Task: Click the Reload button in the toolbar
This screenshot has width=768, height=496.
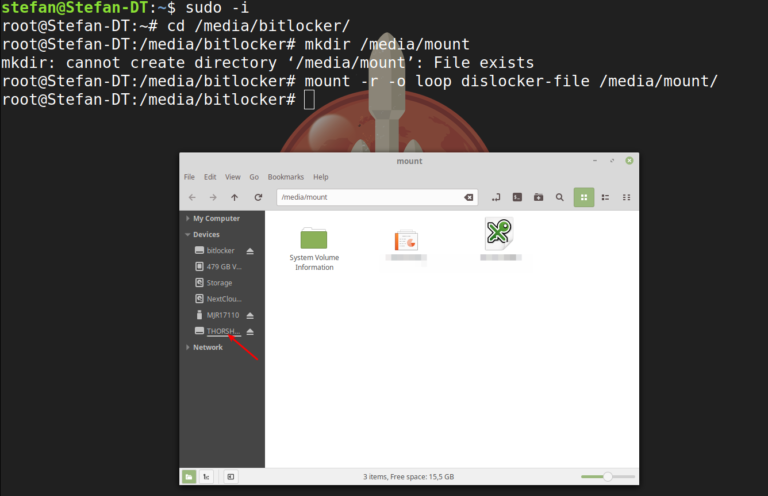Action: tap(258, 198)
